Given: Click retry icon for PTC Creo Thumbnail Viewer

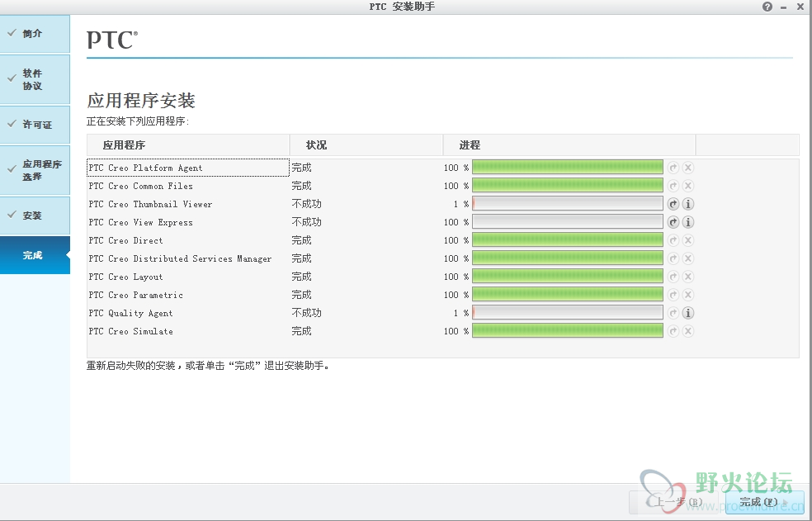Looking at the screenshot, I should [673, 204].
